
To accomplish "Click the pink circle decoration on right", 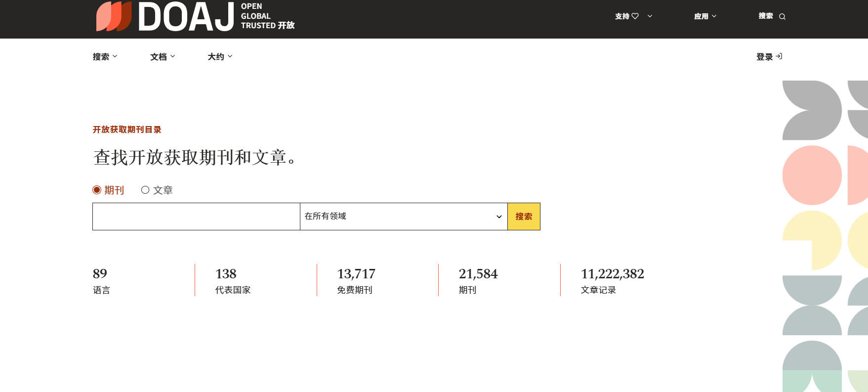I will (x=812, y=175).
